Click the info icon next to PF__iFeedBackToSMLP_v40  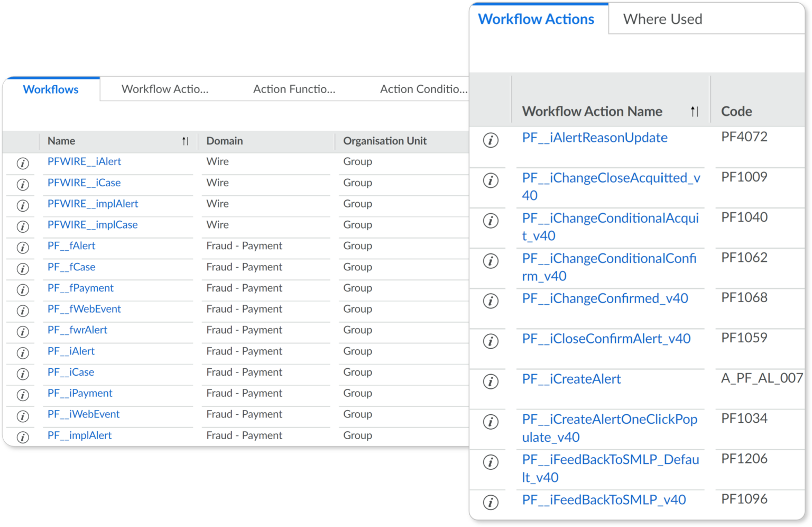[490, 503]
